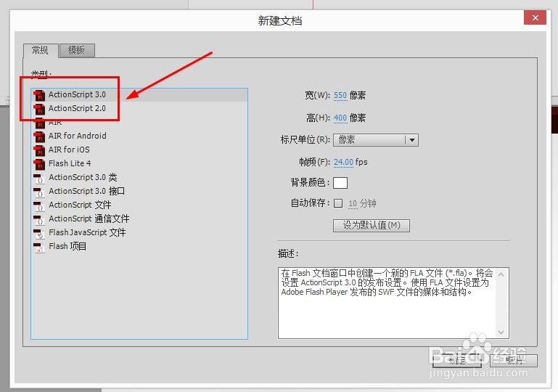
Task: Click the Flash Lite 4 file icon
Action: pos(39,164)
